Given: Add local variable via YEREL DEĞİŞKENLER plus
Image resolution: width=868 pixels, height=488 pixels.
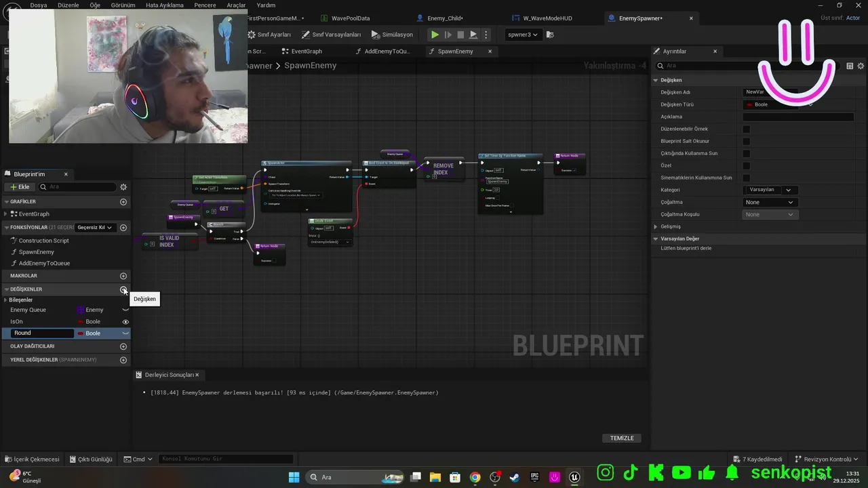Looking at the screenshot, I should (x=123, y=360).
